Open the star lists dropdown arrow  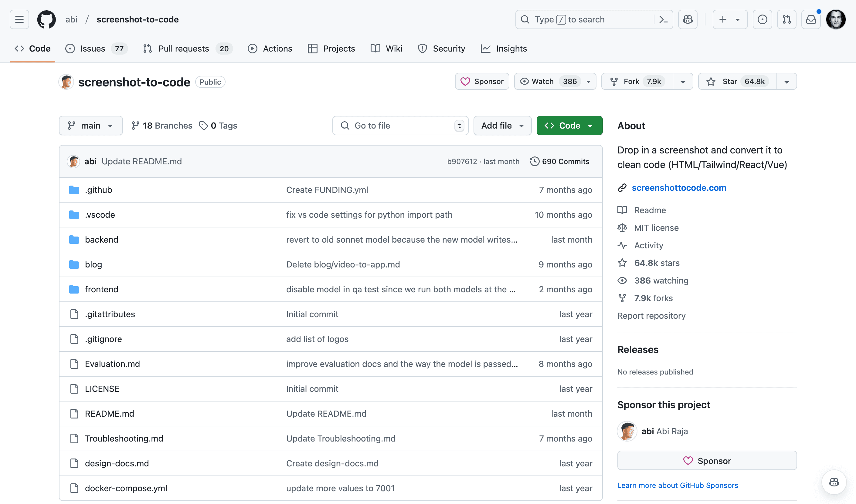tap(787, 82)
